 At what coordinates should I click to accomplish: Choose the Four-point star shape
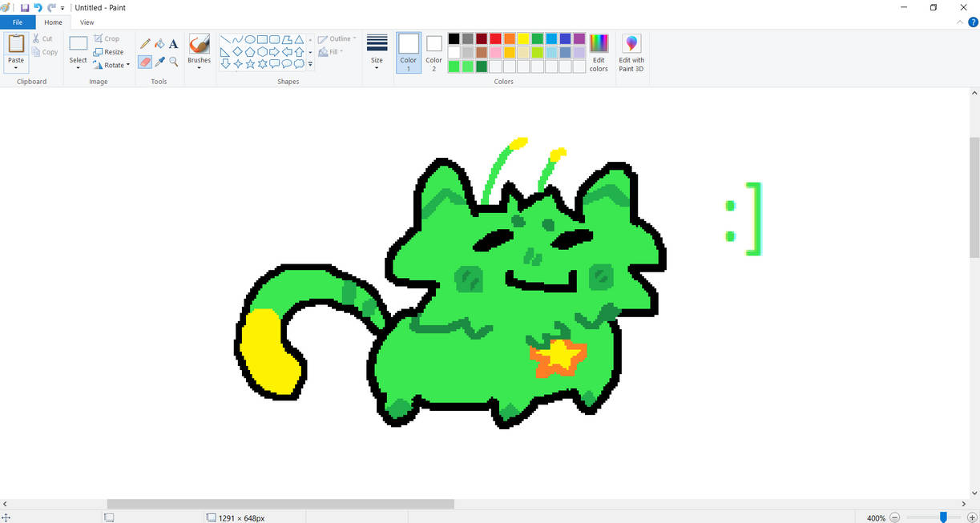click(237, 64)
